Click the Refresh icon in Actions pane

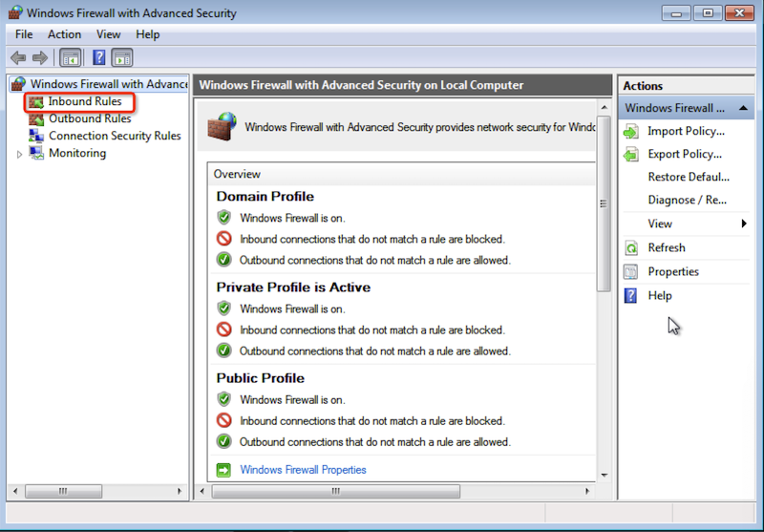point(631,248)
